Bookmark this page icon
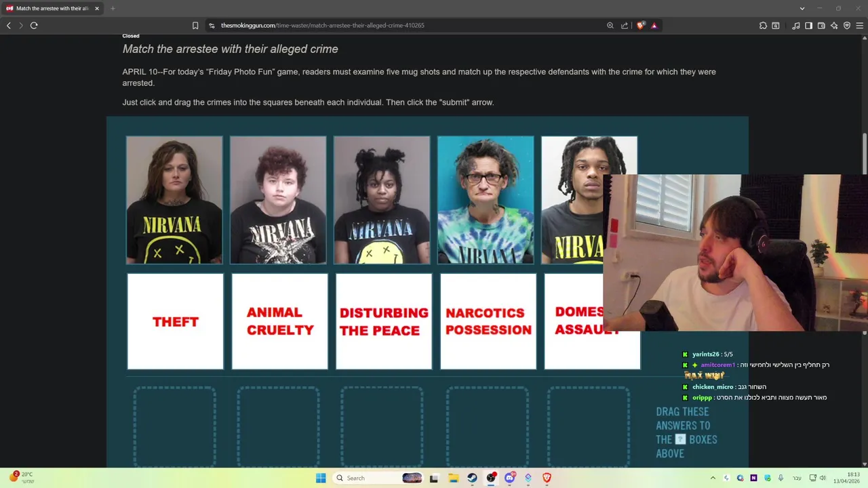Image resolution: width=868 pixels, height=488 pixels. pos(195,25)
